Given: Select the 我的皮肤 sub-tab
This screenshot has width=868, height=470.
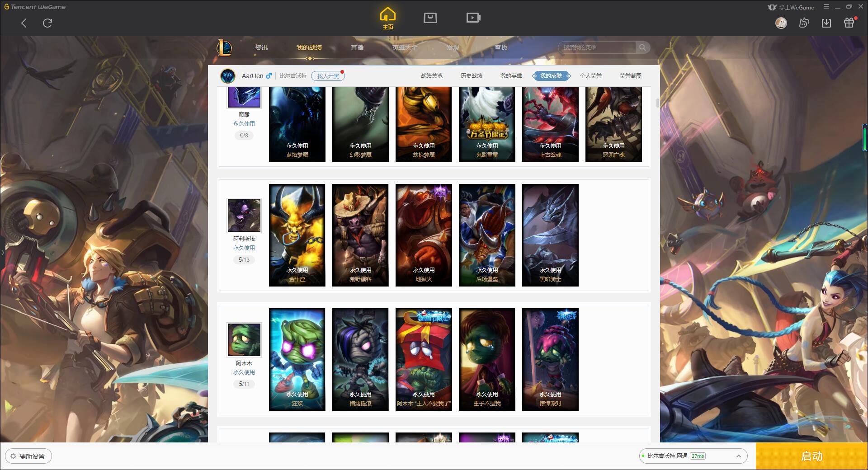Looking at the screenshot, I should [551, 76].
